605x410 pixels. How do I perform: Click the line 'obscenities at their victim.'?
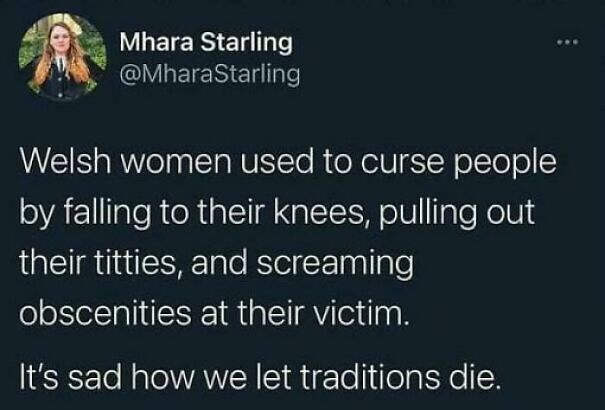(214, 314)
